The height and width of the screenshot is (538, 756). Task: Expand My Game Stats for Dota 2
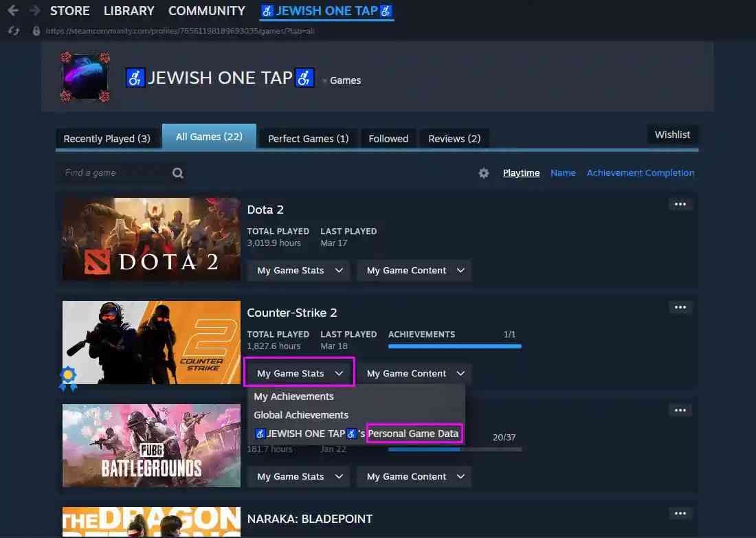[x=299, y=271]
